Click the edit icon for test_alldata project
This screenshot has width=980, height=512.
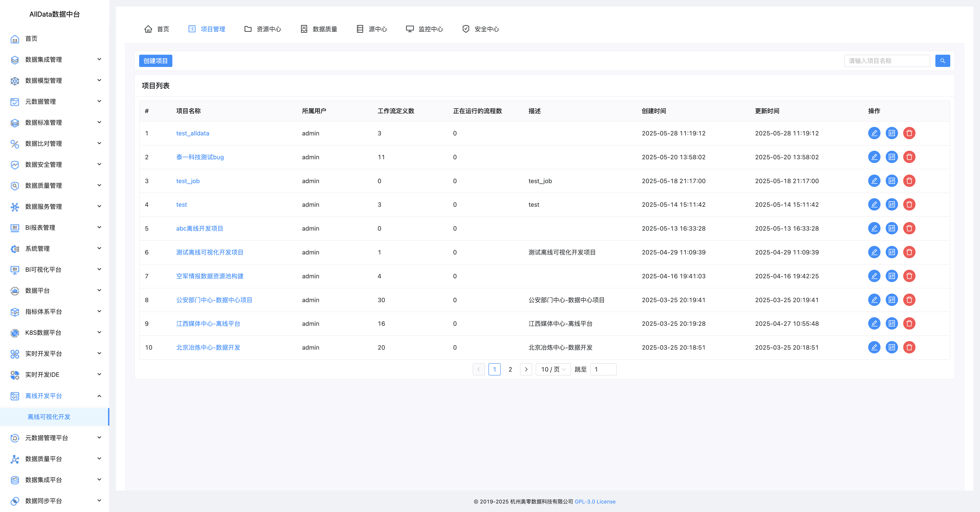coord(874,133)
